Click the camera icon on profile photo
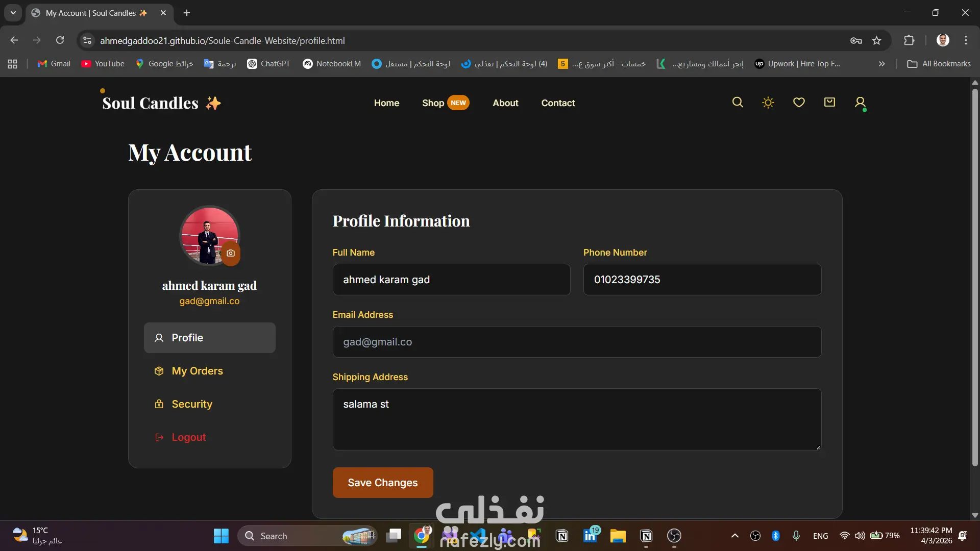This screenshot has height=551, width=980. tap(231, 253)
